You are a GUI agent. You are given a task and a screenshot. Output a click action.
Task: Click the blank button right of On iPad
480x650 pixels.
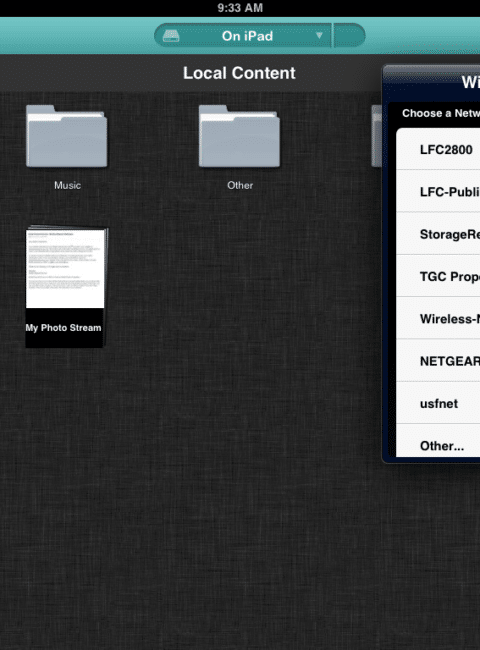coord(349,36)
